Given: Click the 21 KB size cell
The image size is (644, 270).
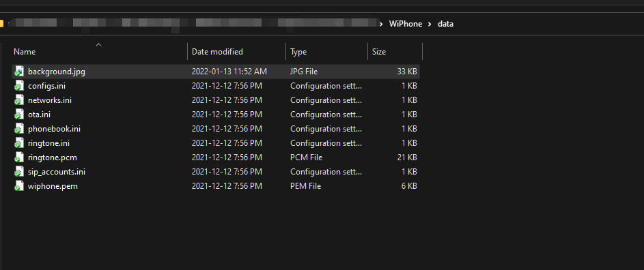Looking at the screenshot, I should coord(408,157).
